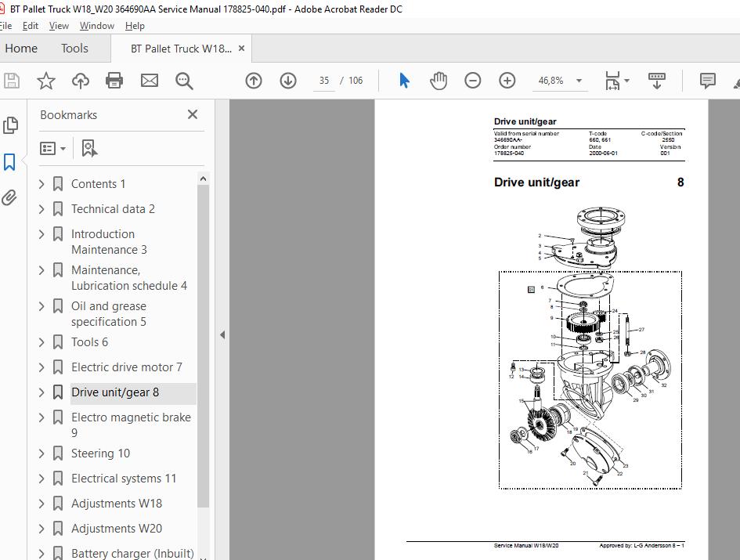Add a comment with speech bubble icon
740x560 pixels.
(707, 81)
